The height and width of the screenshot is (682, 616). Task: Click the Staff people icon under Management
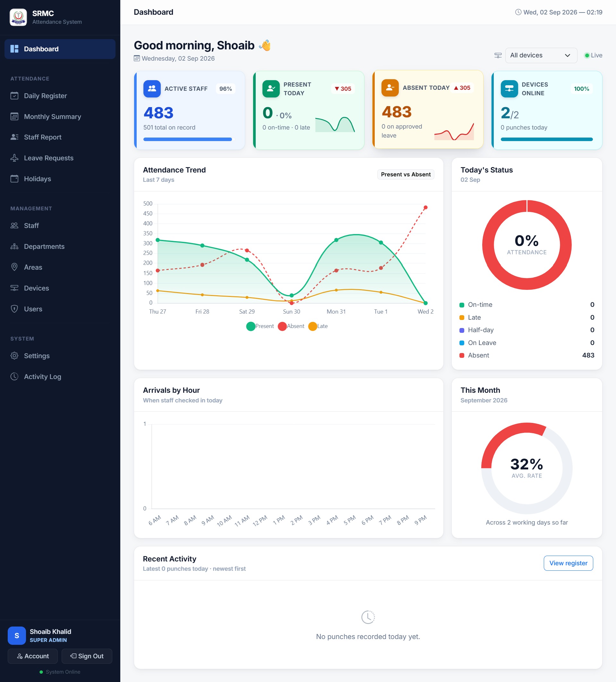pyautogui.click(x=14, y=226)
